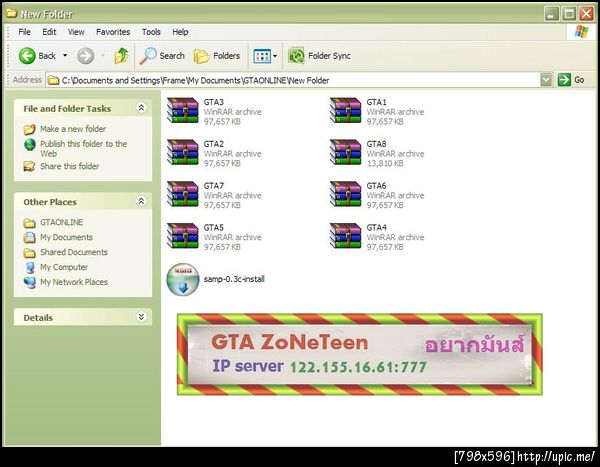Open the View menu
The height and width of the screenshot is (467, 600).
pos(76,32)
